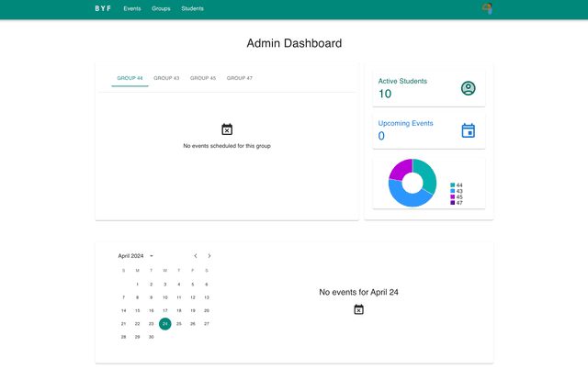Click the blue 43 legend swatch

click(453, 191)
